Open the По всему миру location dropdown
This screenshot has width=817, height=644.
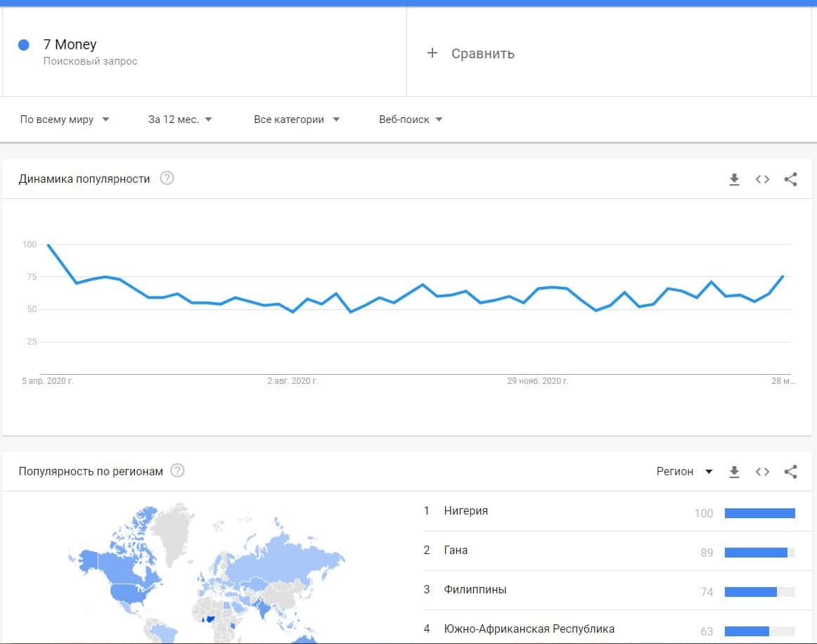pyautogui.click(x=65, y=120)
